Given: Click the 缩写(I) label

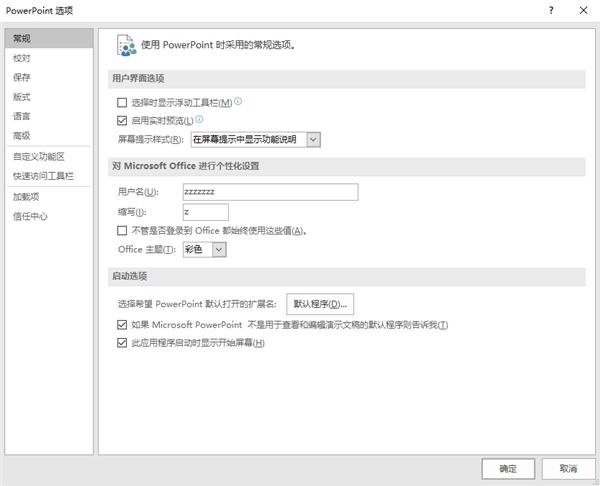Looking at the screenshot, I should coord(132,212).
